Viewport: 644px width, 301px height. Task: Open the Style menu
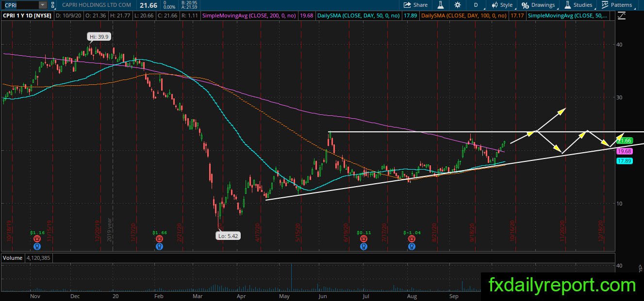(502, 5)
